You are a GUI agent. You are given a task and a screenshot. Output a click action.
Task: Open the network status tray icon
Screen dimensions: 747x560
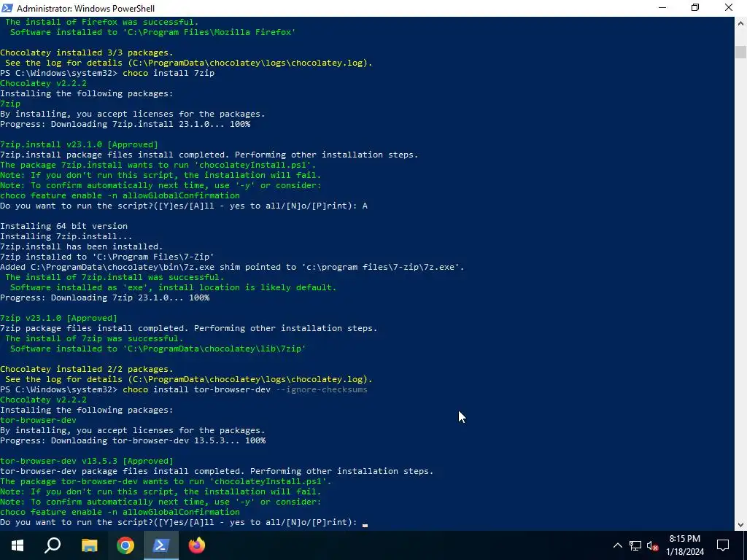635,545
